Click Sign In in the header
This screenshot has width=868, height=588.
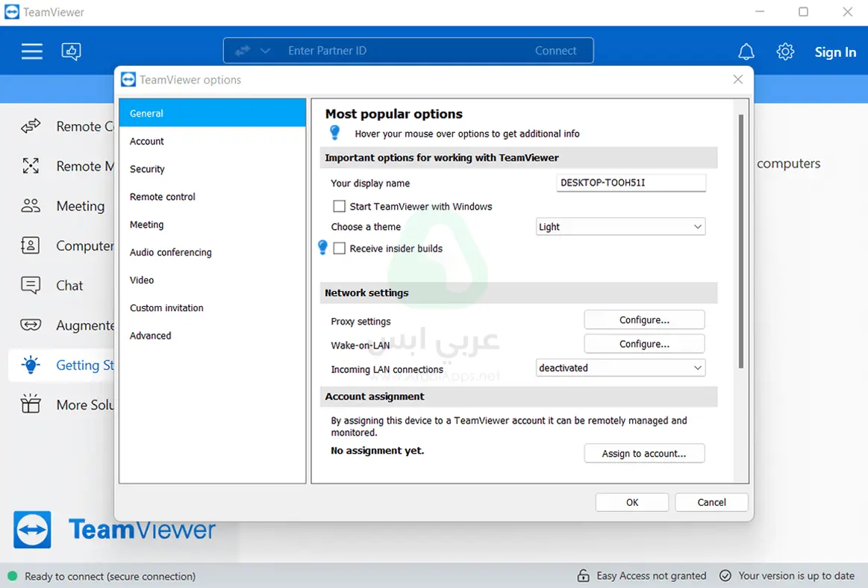coord(835,52)
